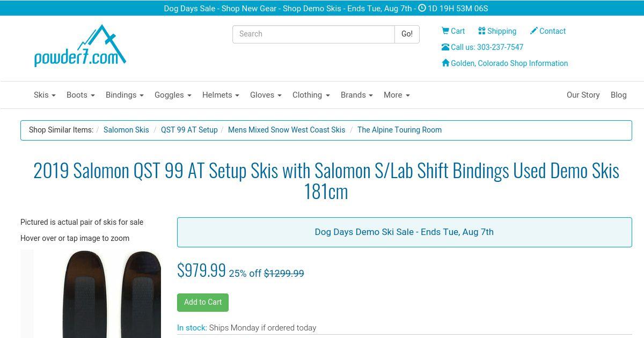The width and height of the screenshot is (644, 338).
Task: Click the Contact pencil icon
Action: pyautogui.click(x=533, y=31)
